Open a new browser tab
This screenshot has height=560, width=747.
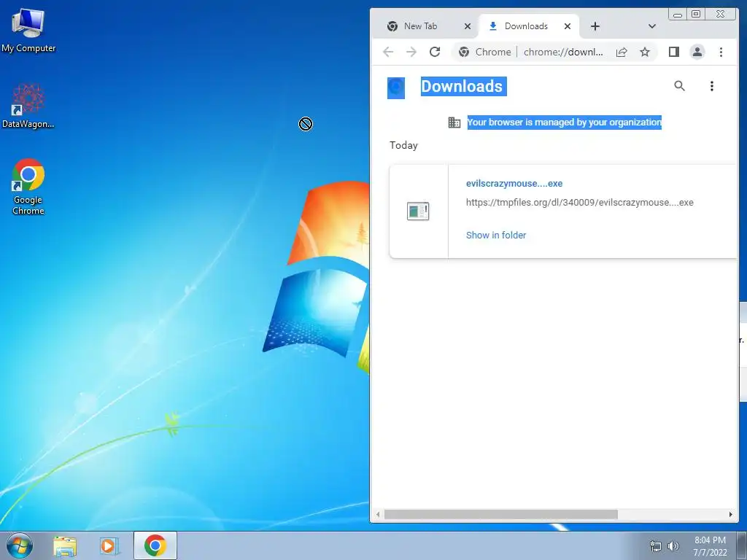tap(595, 26)
